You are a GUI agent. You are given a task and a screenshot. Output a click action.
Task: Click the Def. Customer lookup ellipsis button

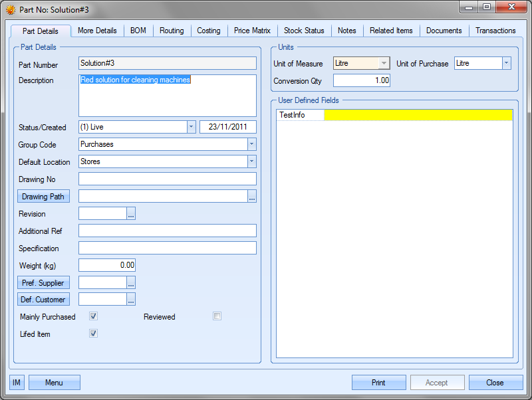click(131, 300)
